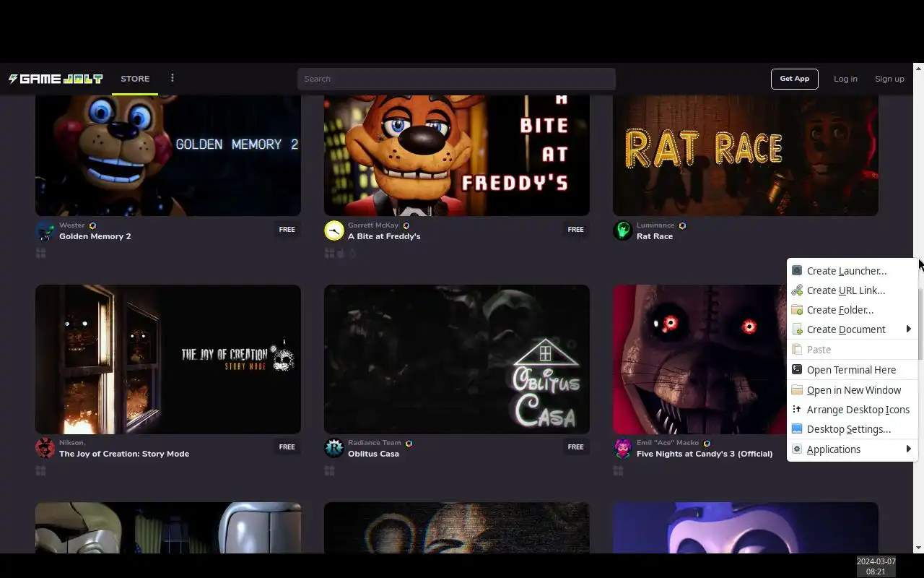This screenshot has width=924, height=578.
Task: Open The Joy of Creation: Story Mode link
Action: pyautogui.click(x=124, y=454)
